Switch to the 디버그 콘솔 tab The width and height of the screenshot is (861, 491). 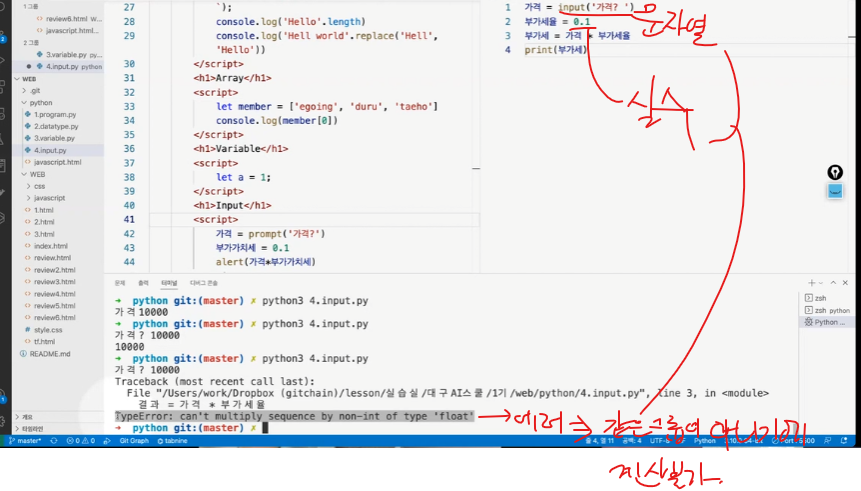[x=204, y=283]
